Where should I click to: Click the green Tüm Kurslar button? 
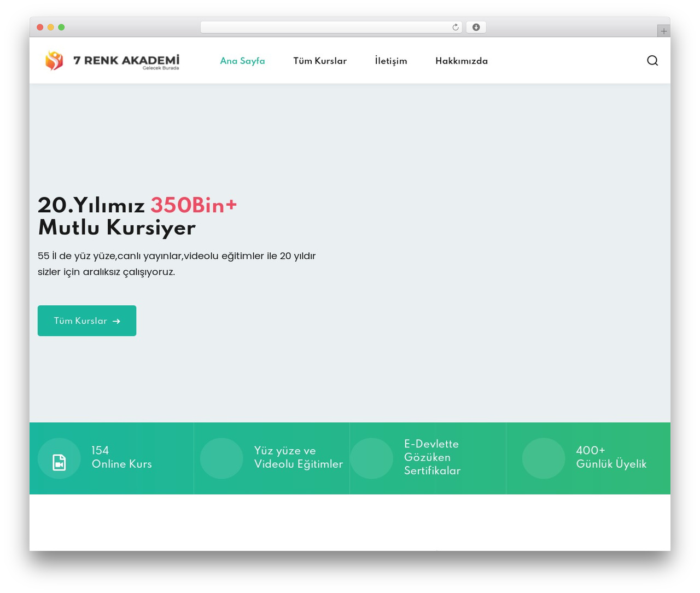(x=87, y=321)
